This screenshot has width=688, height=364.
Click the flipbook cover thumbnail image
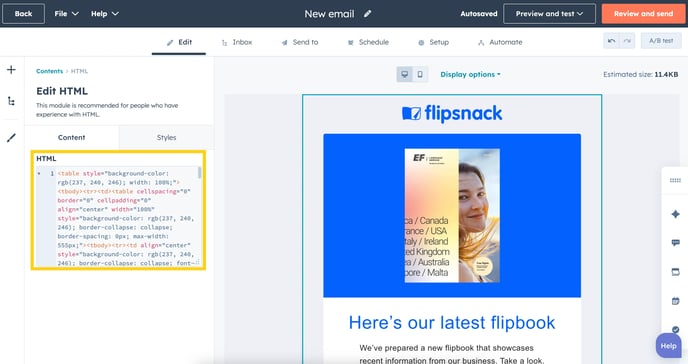(x=452, y=215)
